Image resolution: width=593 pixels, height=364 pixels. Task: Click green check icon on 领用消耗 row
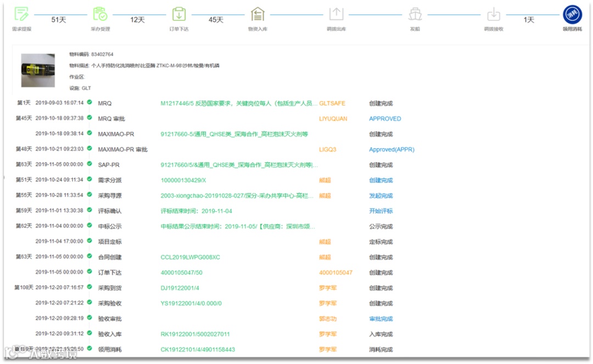(89, 348)
